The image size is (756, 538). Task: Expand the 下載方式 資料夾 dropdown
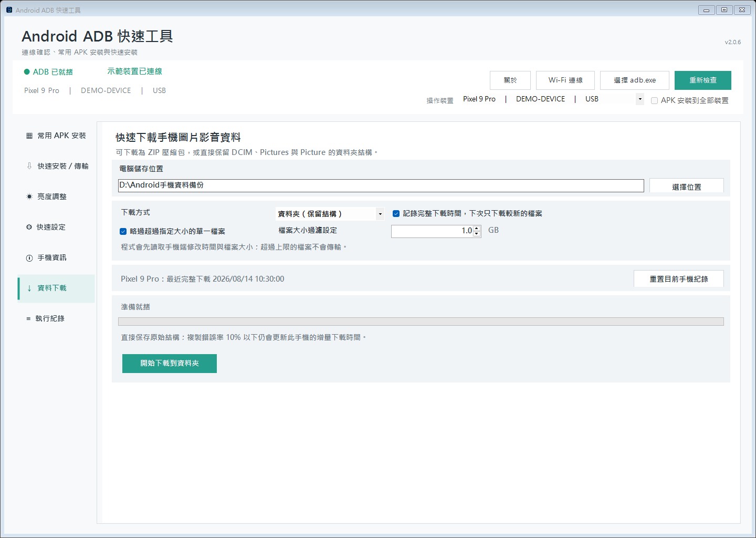point(330,214)
